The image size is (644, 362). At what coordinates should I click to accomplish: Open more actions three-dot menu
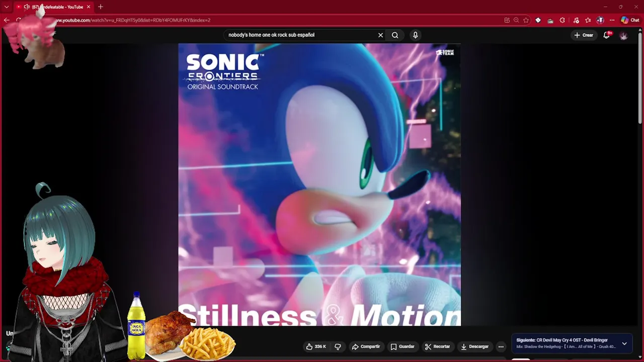tap(501, 346)
